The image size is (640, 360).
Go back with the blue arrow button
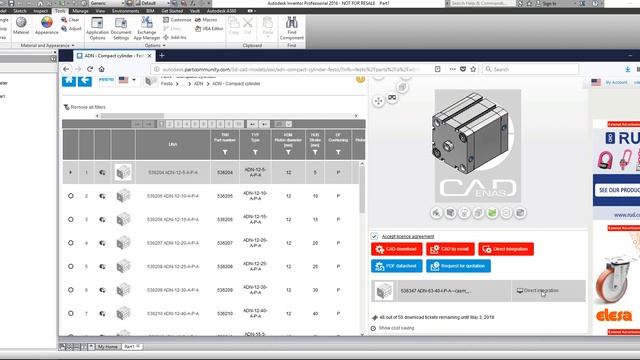pos(85,80)
